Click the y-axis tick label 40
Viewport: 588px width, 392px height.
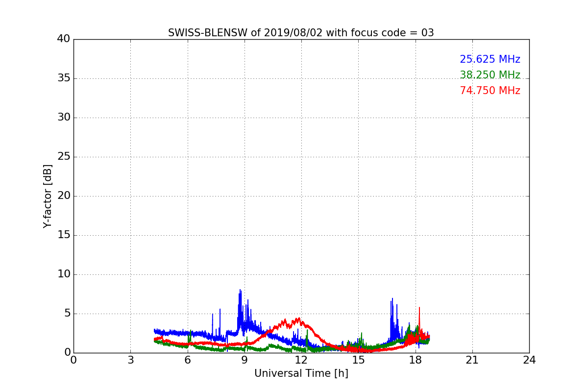pyautogui.click(x=64, y=39)
